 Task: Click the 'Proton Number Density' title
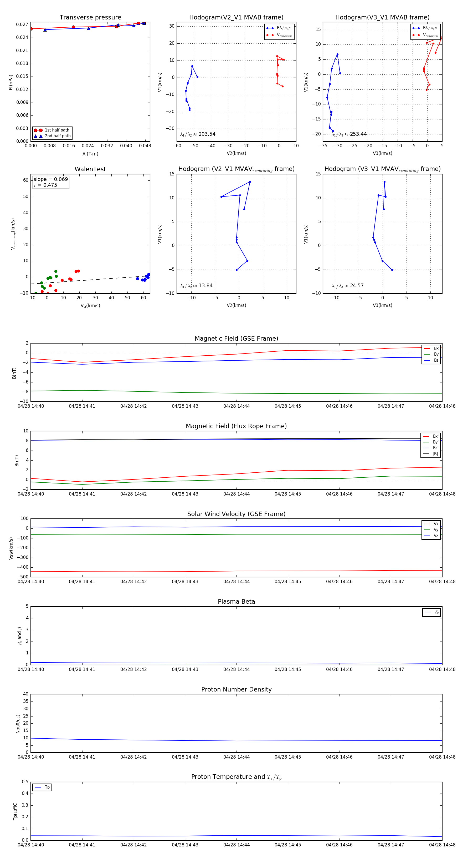[236, 689]
